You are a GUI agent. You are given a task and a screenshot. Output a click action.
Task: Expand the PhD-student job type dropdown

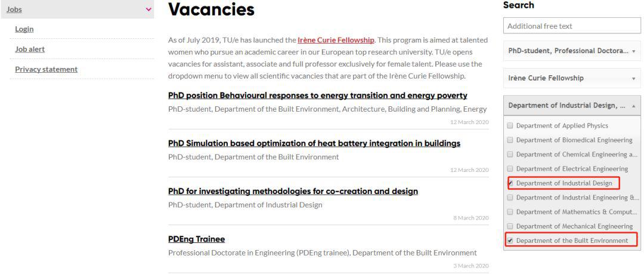(571, 51)
